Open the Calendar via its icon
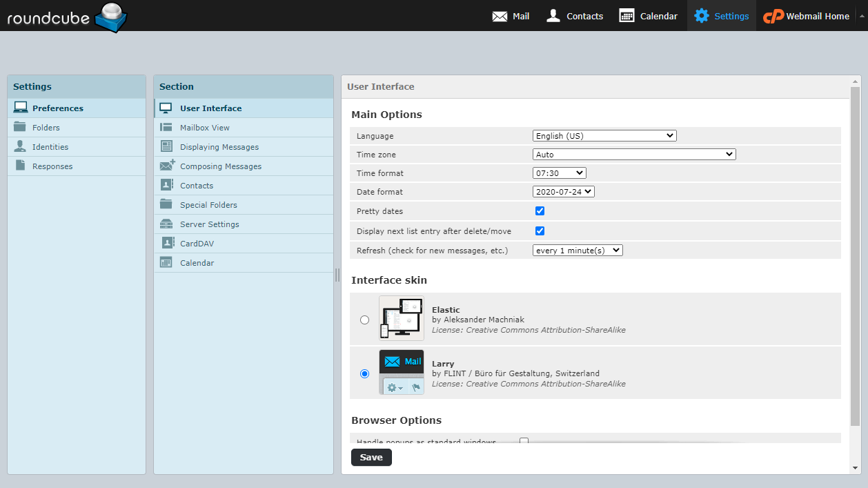 626,15
